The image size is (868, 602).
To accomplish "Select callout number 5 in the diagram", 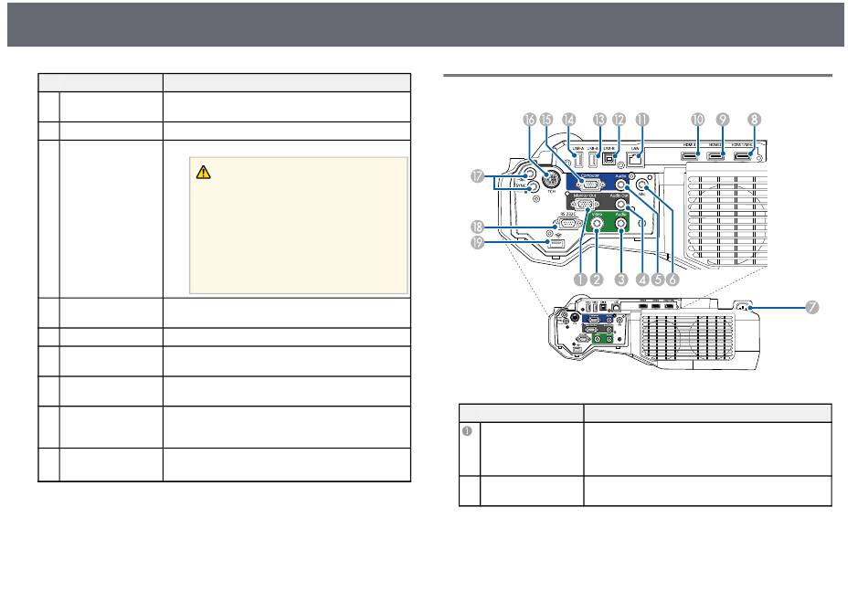I will (x=658, y=280).
